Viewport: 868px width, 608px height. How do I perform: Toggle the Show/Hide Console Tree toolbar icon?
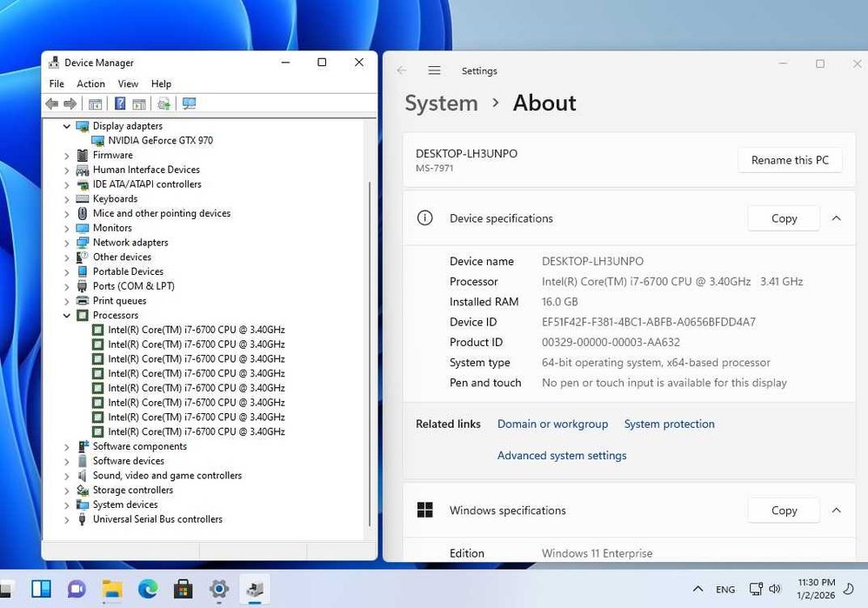point(95,104)
